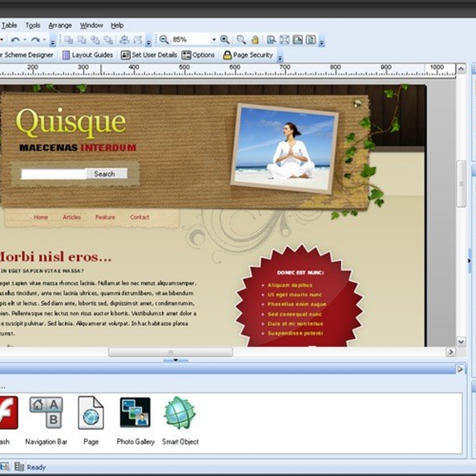
Task: Click the Options toolbar button
Action: 198,55
